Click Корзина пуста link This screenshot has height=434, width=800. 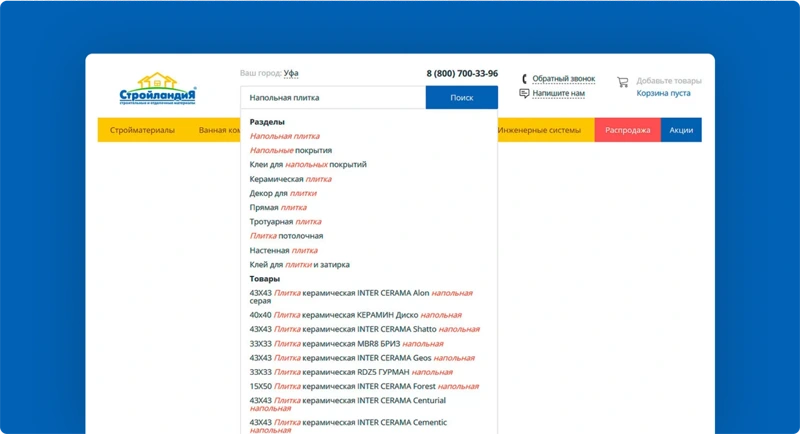[663, 93]
